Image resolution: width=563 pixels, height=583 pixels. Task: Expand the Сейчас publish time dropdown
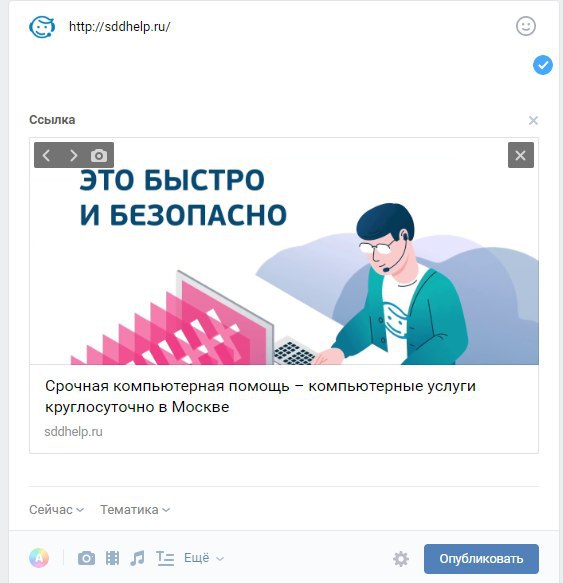[x=57, y=510]
